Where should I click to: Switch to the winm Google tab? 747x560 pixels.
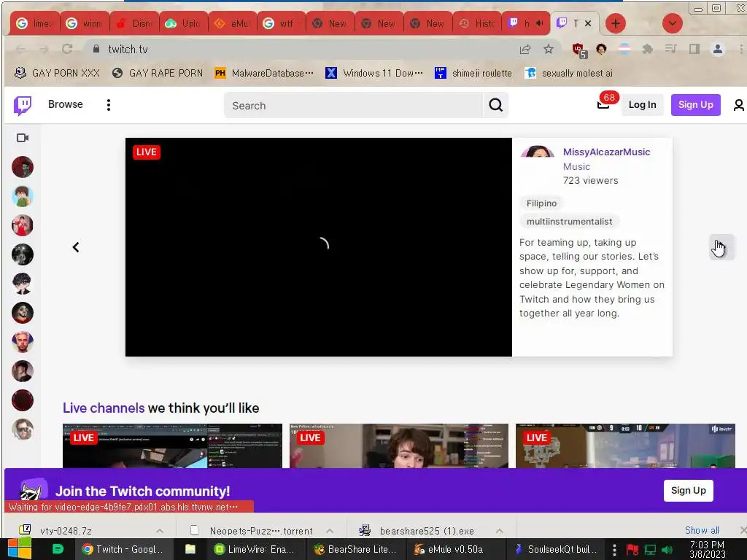85,23
